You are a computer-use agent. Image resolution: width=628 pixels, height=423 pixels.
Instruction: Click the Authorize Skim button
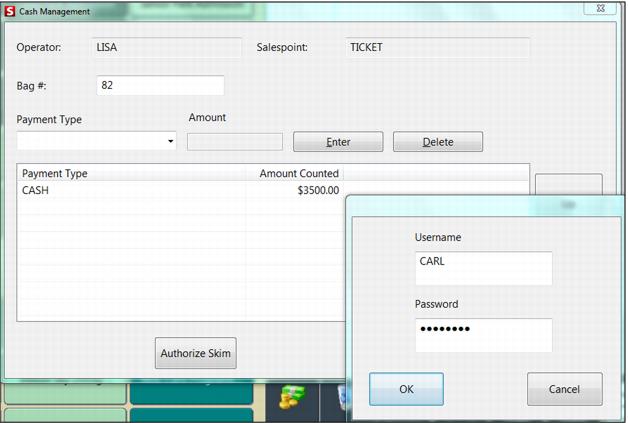(196, 353)
